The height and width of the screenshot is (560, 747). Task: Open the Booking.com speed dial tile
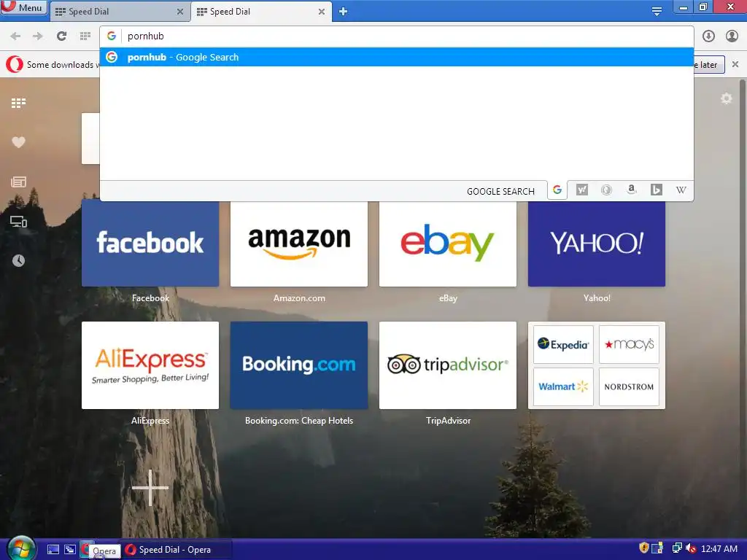tap(299, 365)
